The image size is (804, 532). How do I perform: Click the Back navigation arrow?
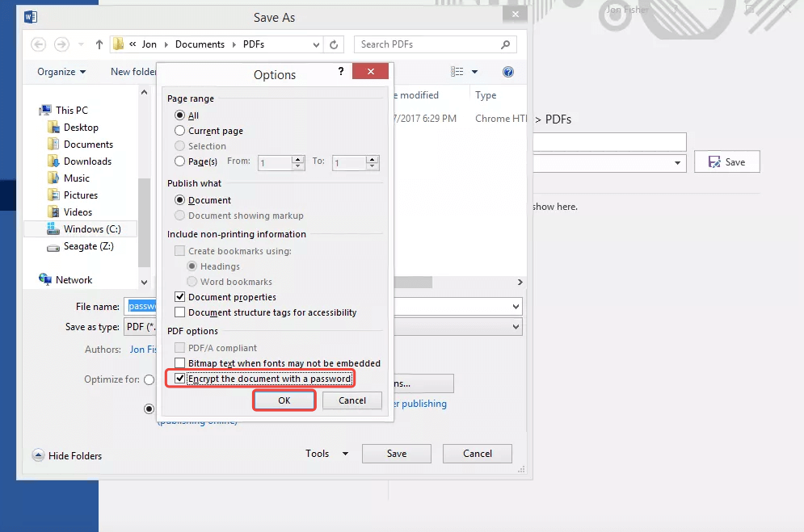39,44
